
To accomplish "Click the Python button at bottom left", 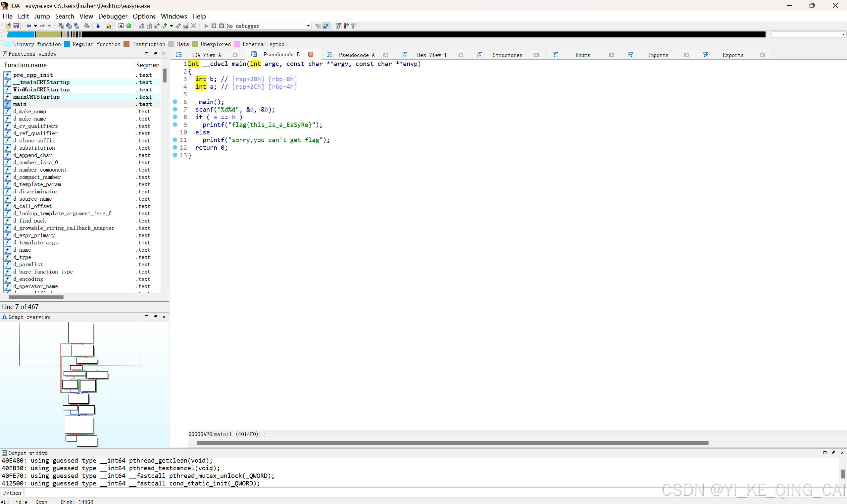I will [12, 493].
